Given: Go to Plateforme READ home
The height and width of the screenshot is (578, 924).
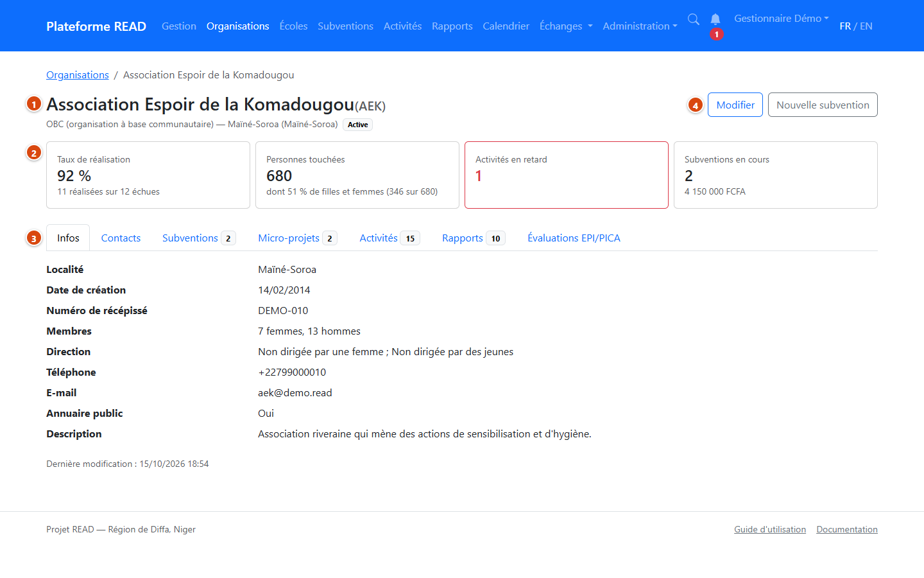Looking at the screenshot, I should tap(96, 26).
